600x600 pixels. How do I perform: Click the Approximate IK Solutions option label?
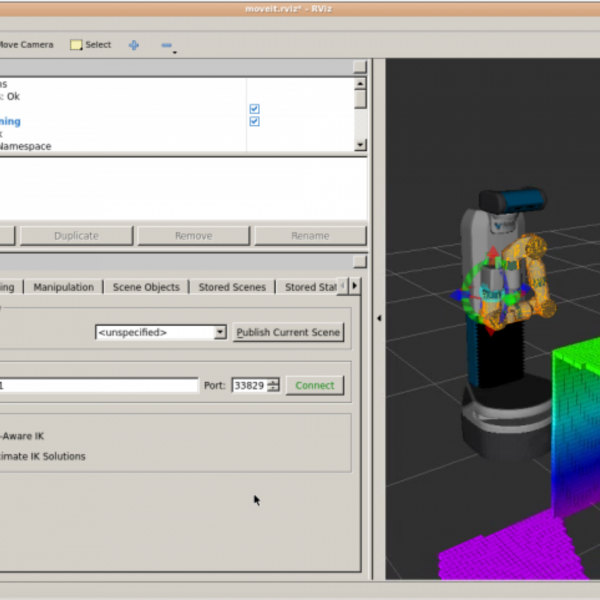pos(42,456)
